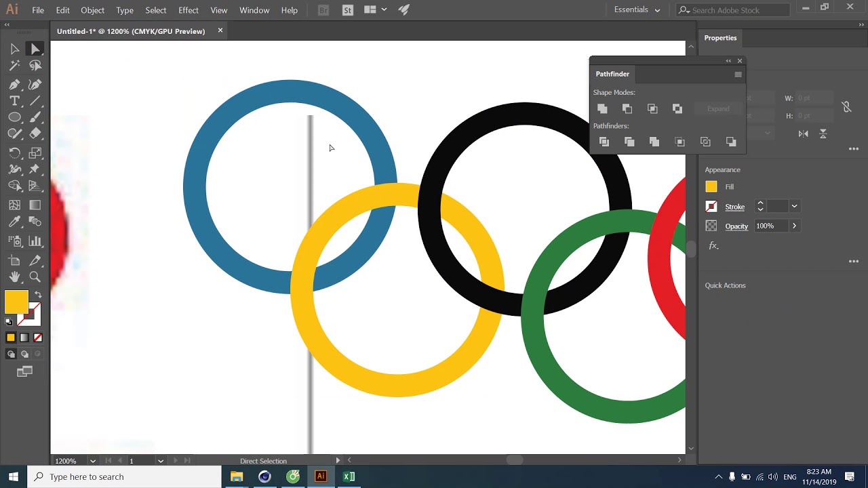
Task: Select the Artboard tool
Action: pyautogui.click(x=14, y=260)
